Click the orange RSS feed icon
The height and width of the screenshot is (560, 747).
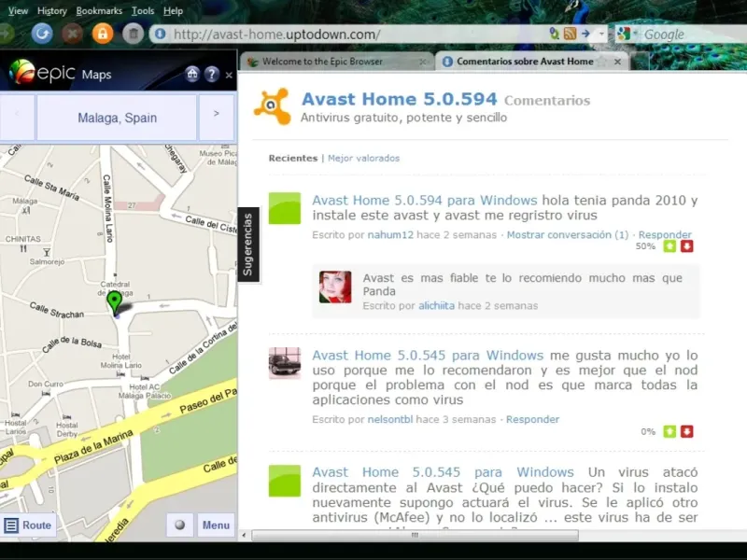click(571, 34)
